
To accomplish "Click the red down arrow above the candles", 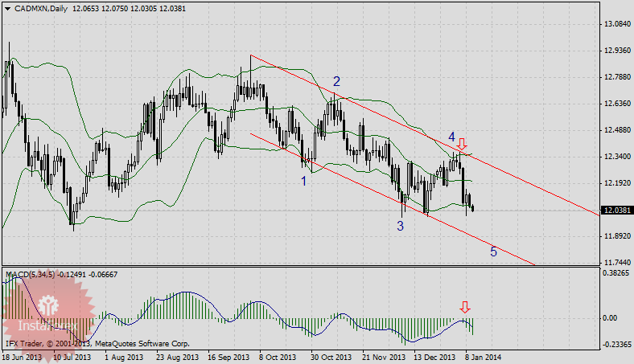I will coord(461,145).
